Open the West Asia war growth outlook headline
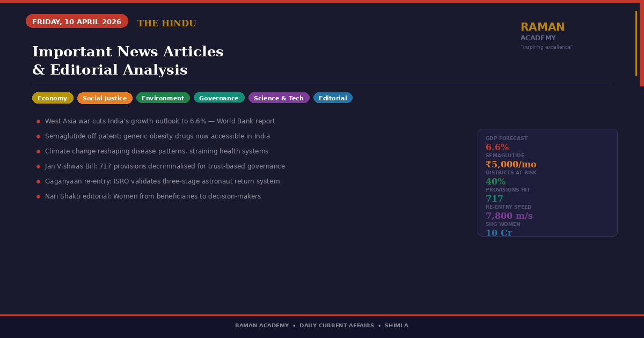644x338 pixels. [x=160, y=121]
